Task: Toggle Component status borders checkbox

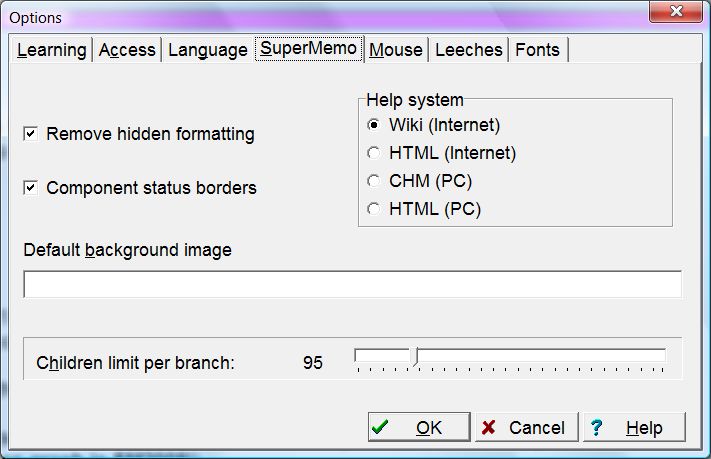Action: [31, 187]
